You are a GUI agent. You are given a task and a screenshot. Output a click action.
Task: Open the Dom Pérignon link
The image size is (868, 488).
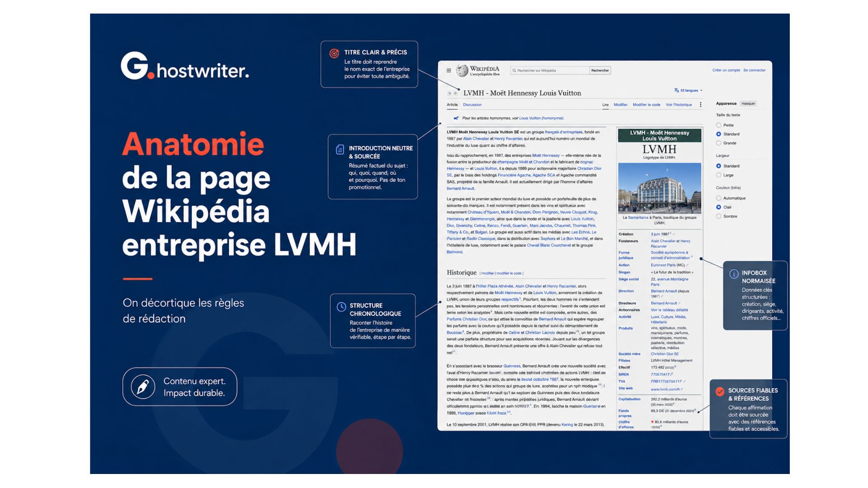pyautogui.click(x=545, y=212)
